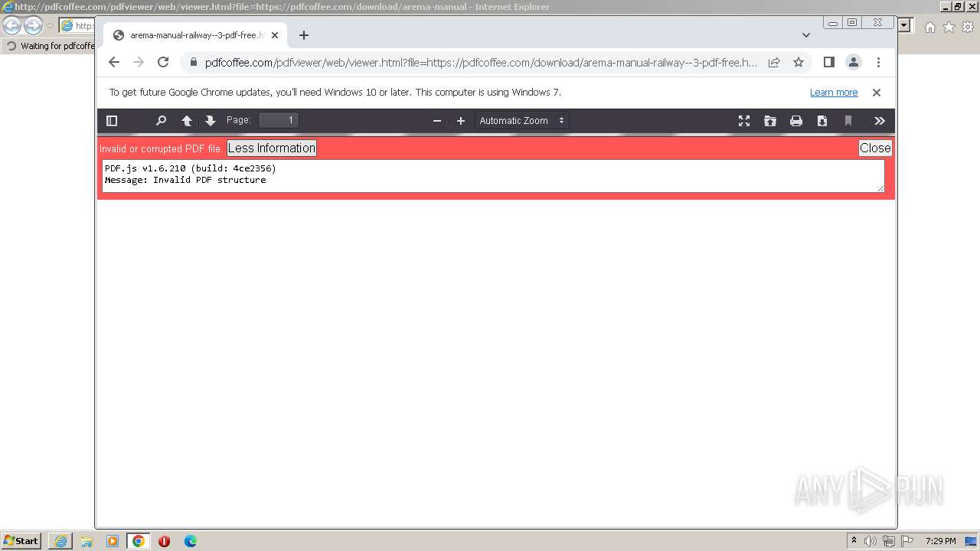Download the PDF file
The height and width of the screenshot is (551, 980).
[x=822, y=121]
